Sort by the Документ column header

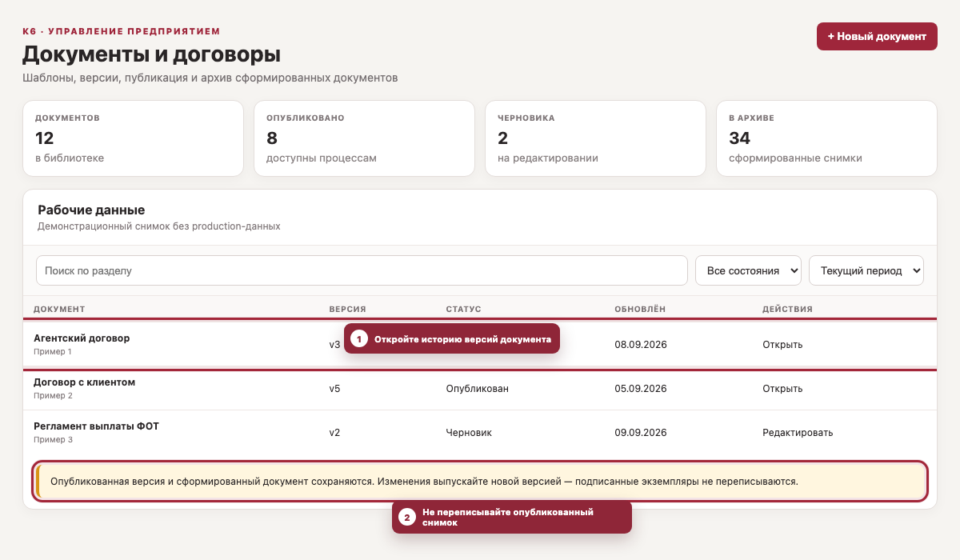[x=59, y=309]
